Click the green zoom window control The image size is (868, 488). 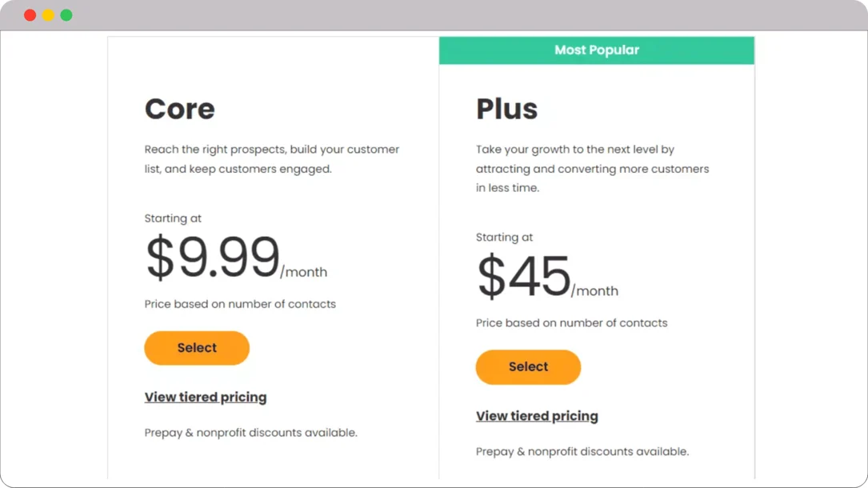pyautogui.click(x=66, y=14)
